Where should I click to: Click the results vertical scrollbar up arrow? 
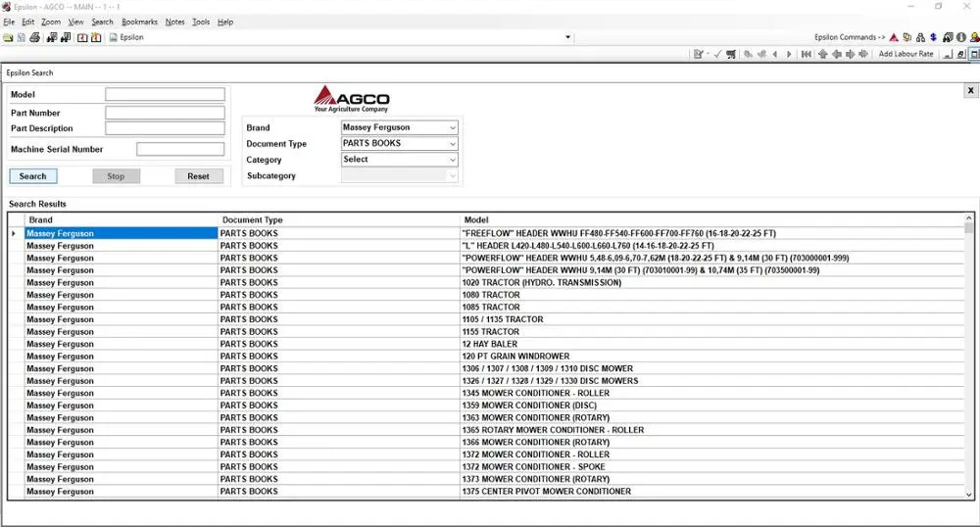[969, 218]
